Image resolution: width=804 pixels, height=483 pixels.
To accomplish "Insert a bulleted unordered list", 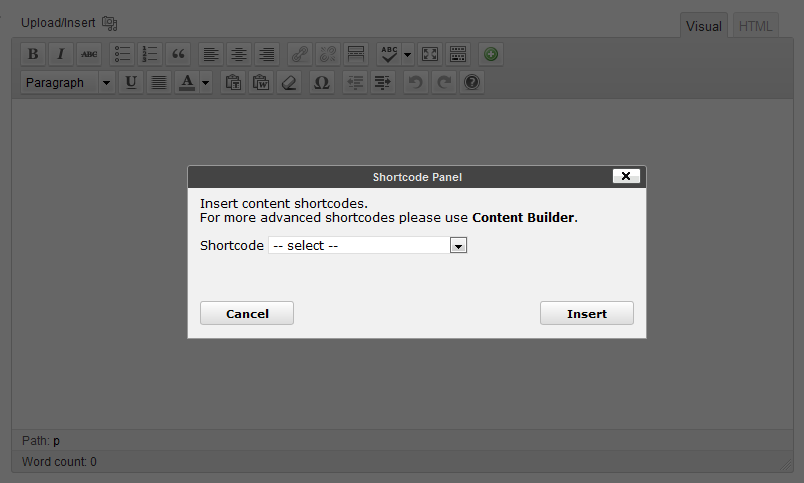I will (122, 54).
